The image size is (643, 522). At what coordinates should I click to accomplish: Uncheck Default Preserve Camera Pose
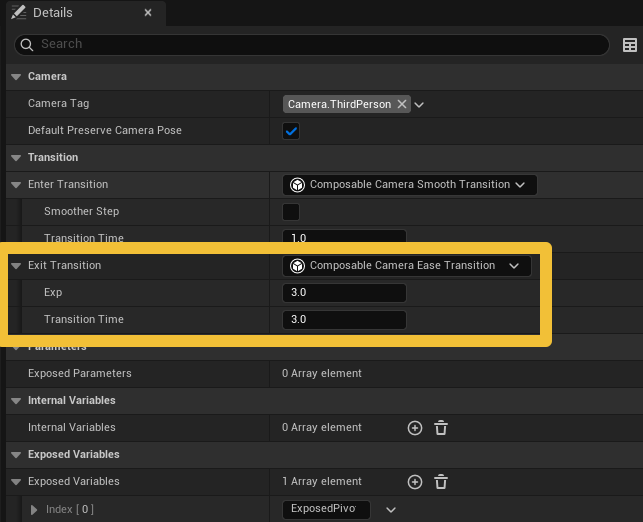(291, 131)
